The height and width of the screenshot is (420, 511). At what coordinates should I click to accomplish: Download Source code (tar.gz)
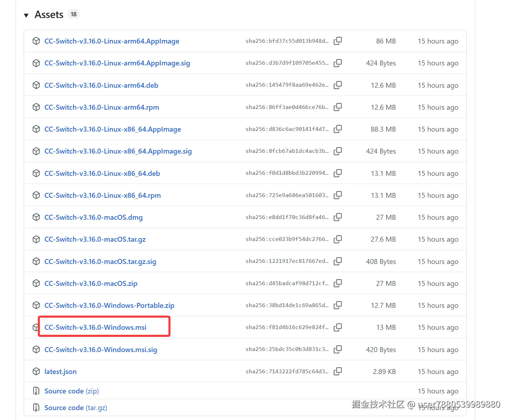(76, 408)
